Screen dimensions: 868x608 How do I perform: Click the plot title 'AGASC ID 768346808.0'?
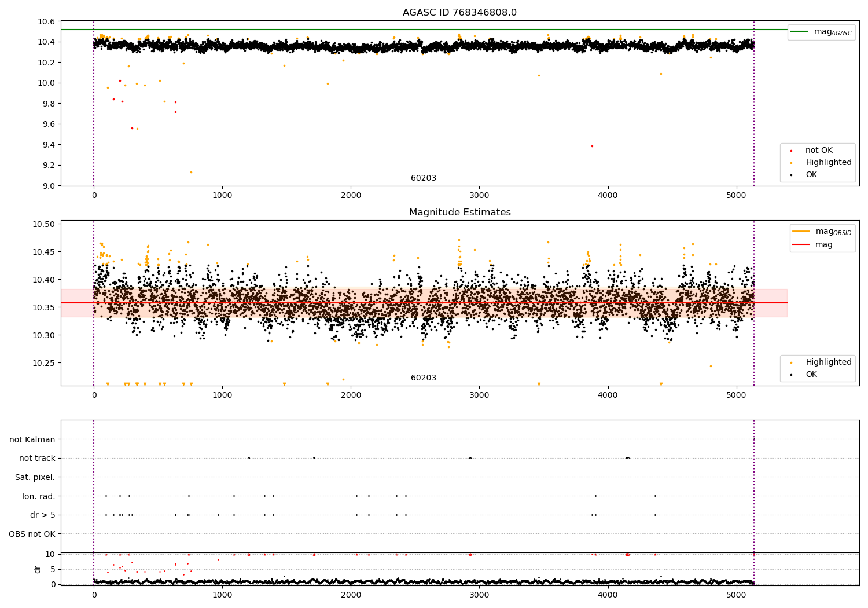[459, 13]
